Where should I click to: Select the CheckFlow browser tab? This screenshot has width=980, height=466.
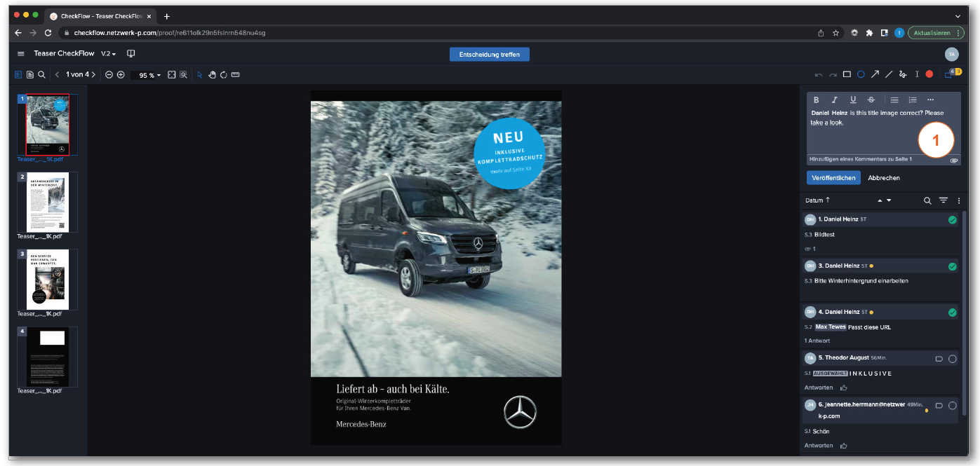(100, 16)
